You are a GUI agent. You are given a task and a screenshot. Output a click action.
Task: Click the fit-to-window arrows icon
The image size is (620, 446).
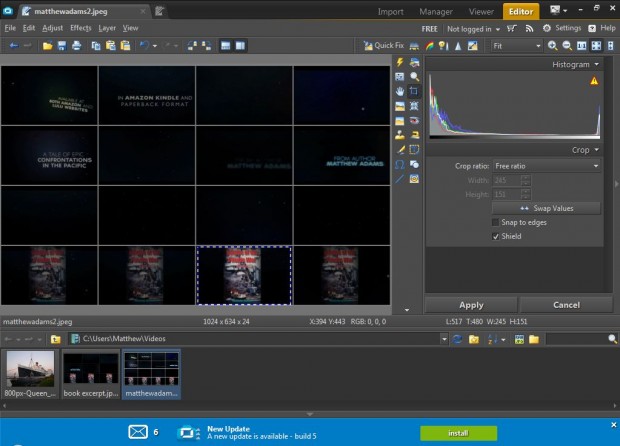pyautogui.click(x=596, y=46)
